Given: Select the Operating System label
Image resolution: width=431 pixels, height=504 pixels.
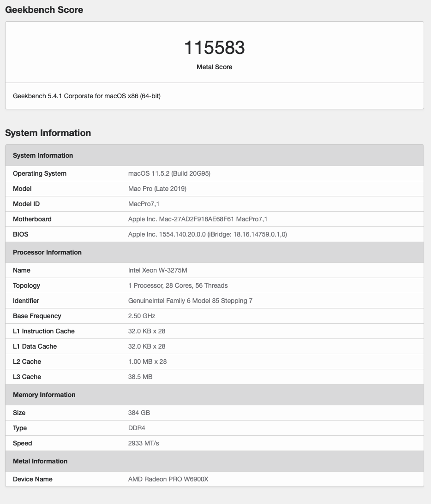Looking at the screenshot, I should (40, 173).
